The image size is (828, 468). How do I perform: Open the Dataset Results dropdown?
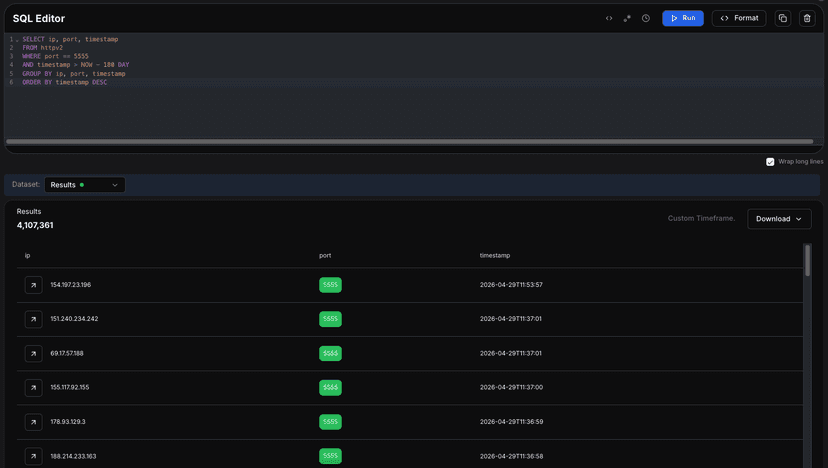pyautogui.click(x=84, y=185)
